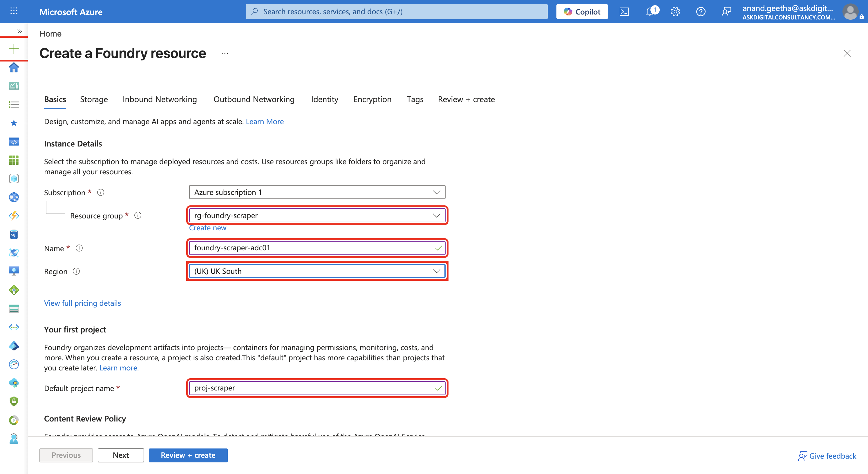Open Help + support headset icon
The image size is (868, 474).
coord(14,439)
